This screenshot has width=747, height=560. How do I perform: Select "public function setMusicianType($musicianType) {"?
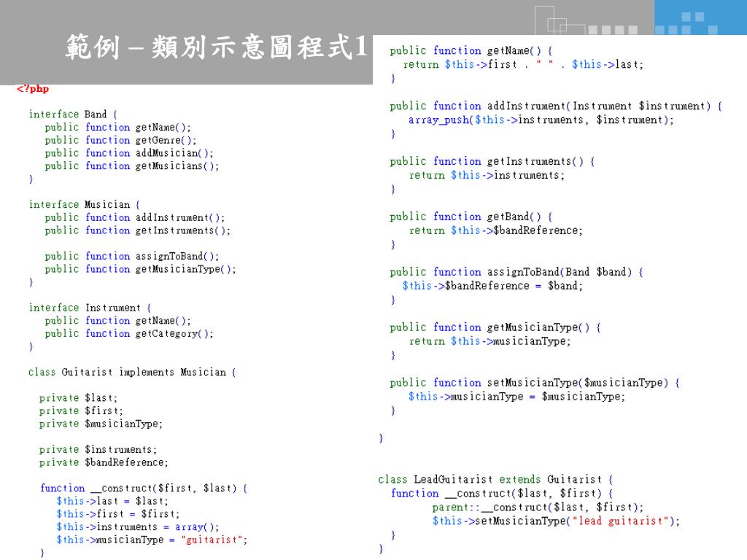pyautogui.click(x=535, y=382)
